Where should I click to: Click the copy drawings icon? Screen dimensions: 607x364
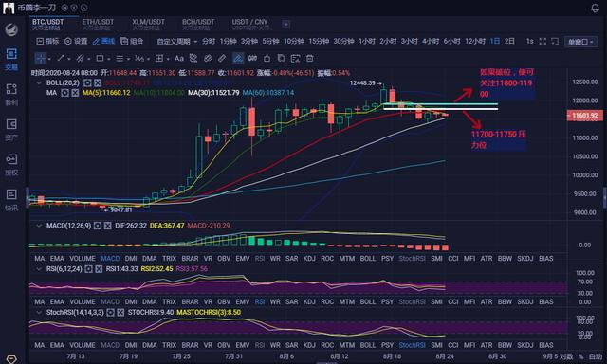point(281,59)
